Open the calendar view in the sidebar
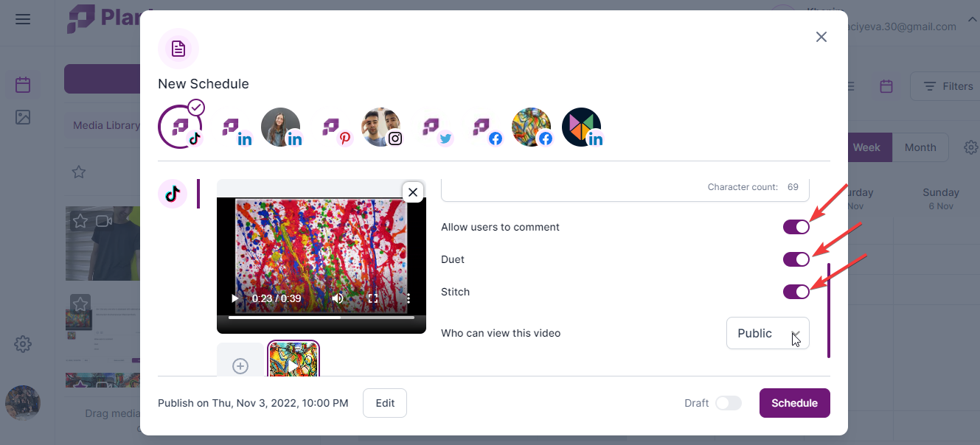The width and height of the screenshot is (980, 445). point(23,85)
